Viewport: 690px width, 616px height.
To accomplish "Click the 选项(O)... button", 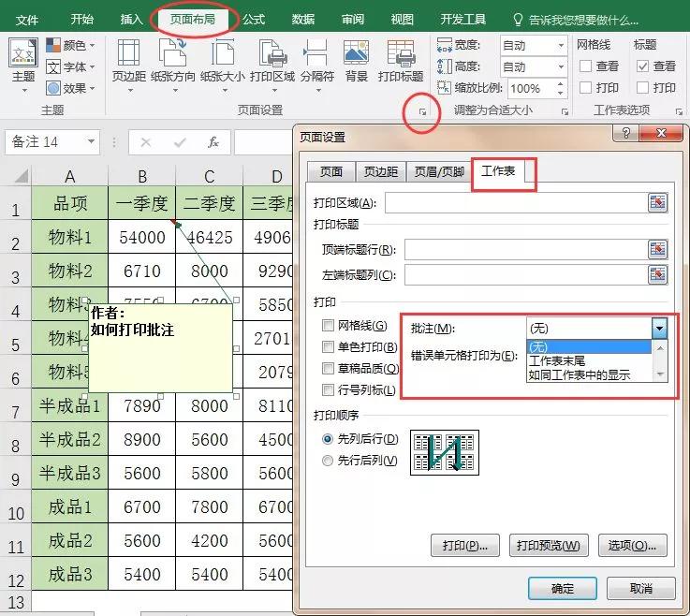I will coord(632,546).
